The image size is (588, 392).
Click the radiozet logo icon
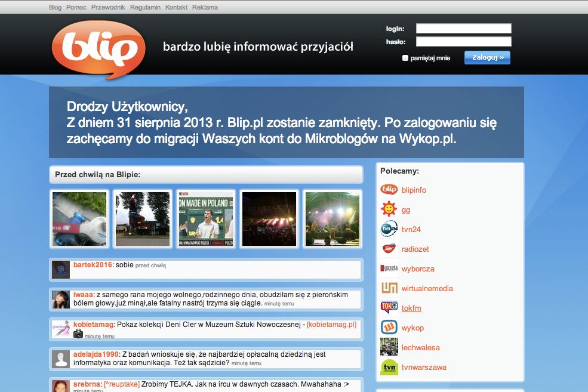389,249
